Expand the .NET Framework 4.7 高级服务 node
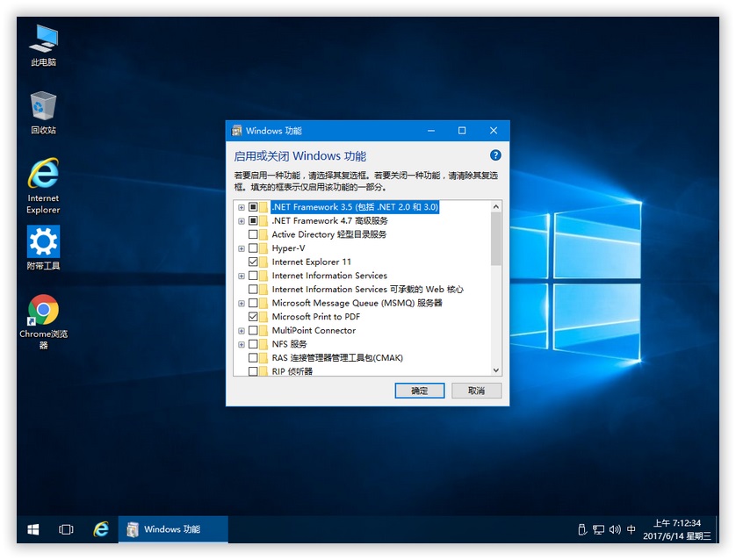This screenshot has height=560, width=736. coord(242,220)
